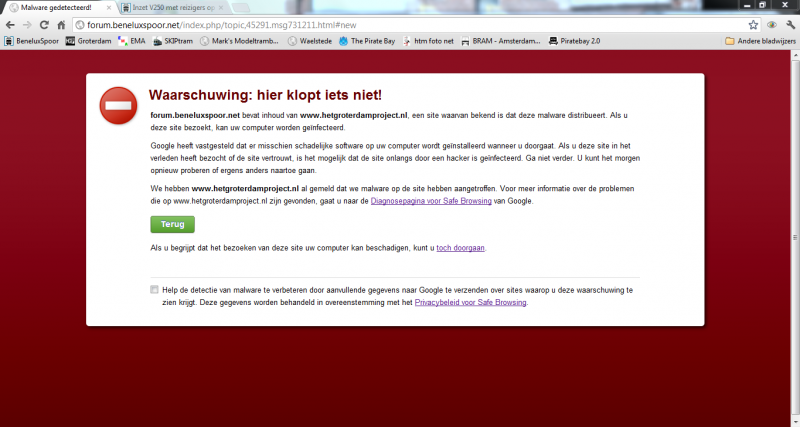Click the eye extension icon
Screen dimensions: 800x427
tap(772, 25)
